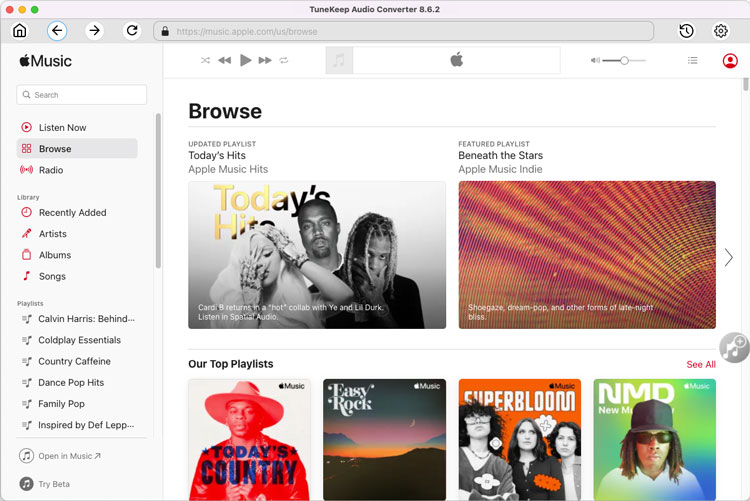
Task: Show next featured items with chevron
Action: (x=728, y=257)
